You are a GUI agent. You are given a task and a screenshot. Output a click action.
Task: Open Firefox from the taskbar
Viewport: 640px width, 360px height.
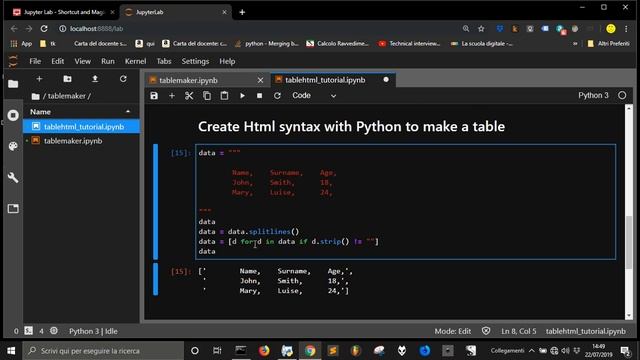pos(264,351)
